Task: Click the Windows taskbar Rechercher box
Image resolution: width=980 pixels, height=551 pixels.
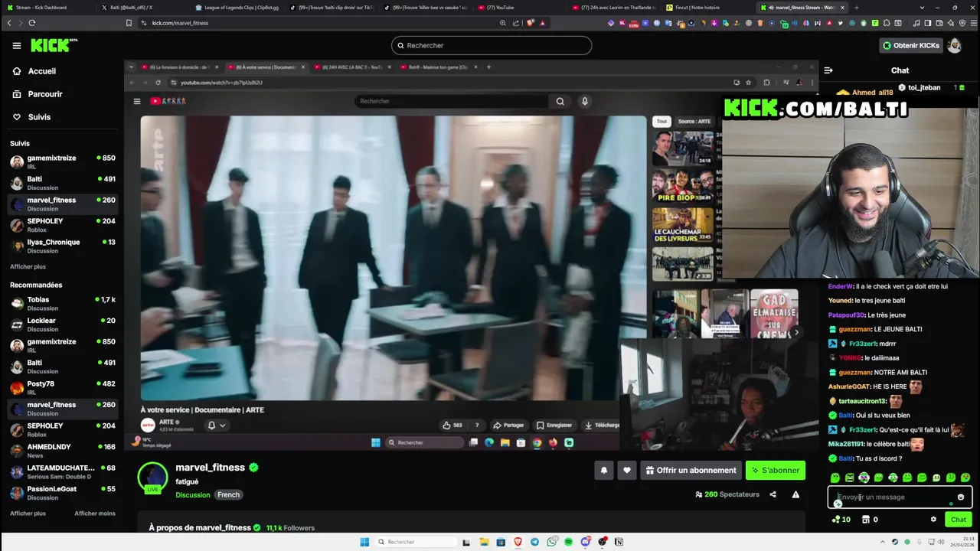Action: coord(416,542)
